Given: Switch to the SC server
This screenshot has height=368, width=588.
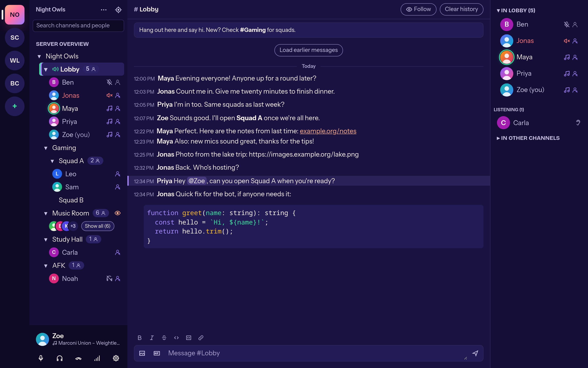Looking at the screenshot, I should (14, 37).
